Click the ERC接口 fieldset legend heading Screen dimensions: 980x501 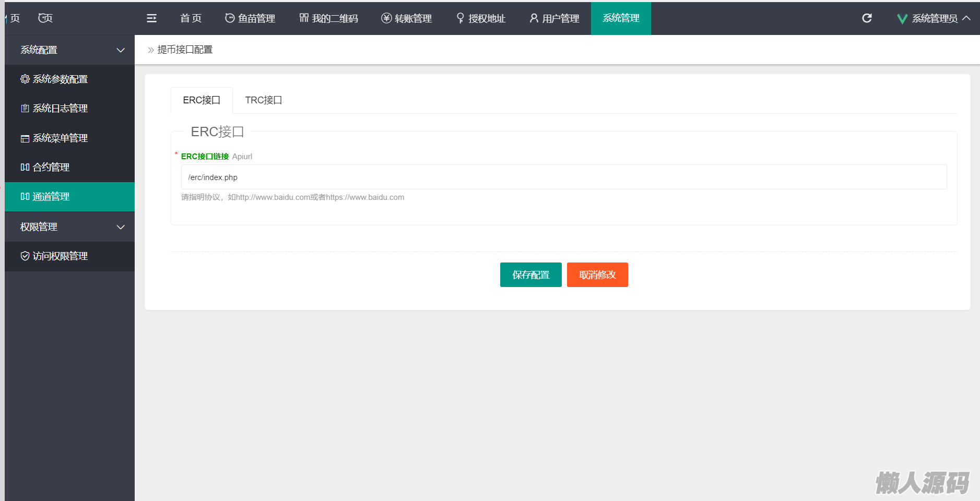point(217,132)
